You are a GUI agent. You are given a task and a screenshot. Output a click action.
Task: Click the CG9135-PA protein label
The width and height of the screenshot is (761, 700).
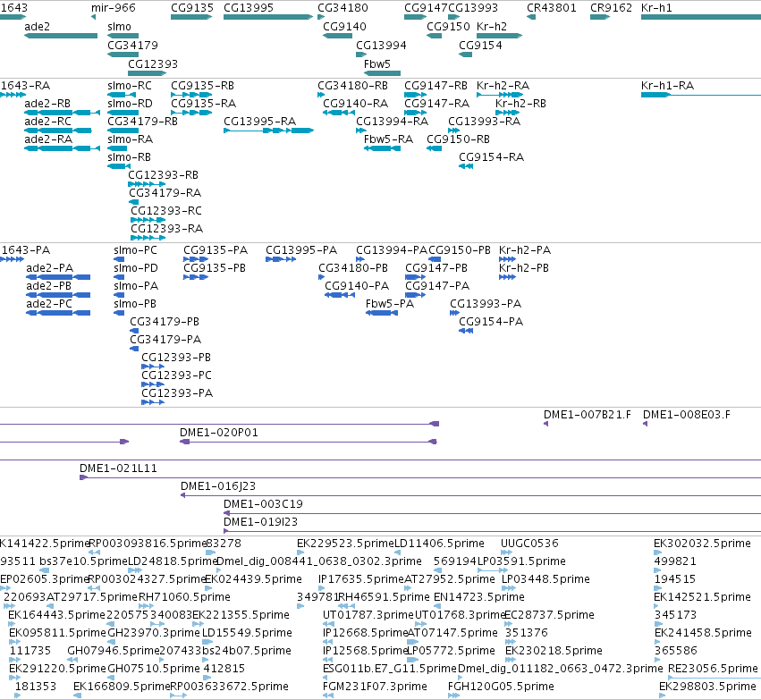pyautogui.click(x=216, y=249)
